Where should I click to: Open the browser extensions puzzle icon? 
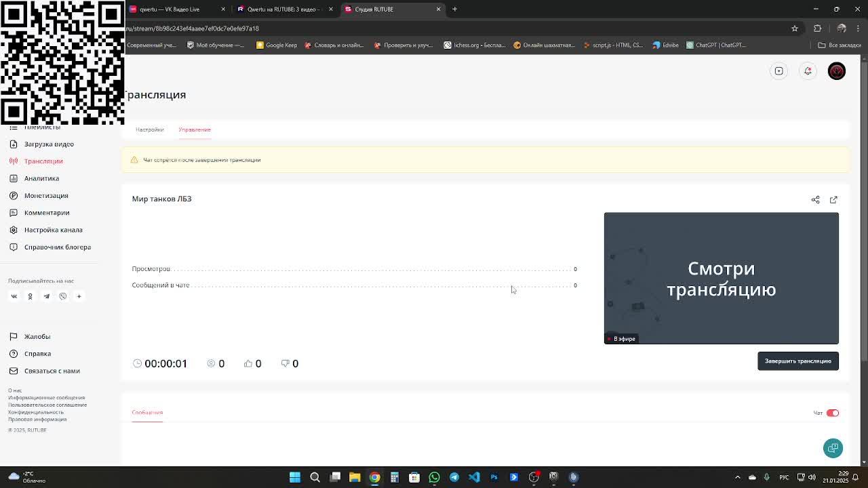(817, 28)
